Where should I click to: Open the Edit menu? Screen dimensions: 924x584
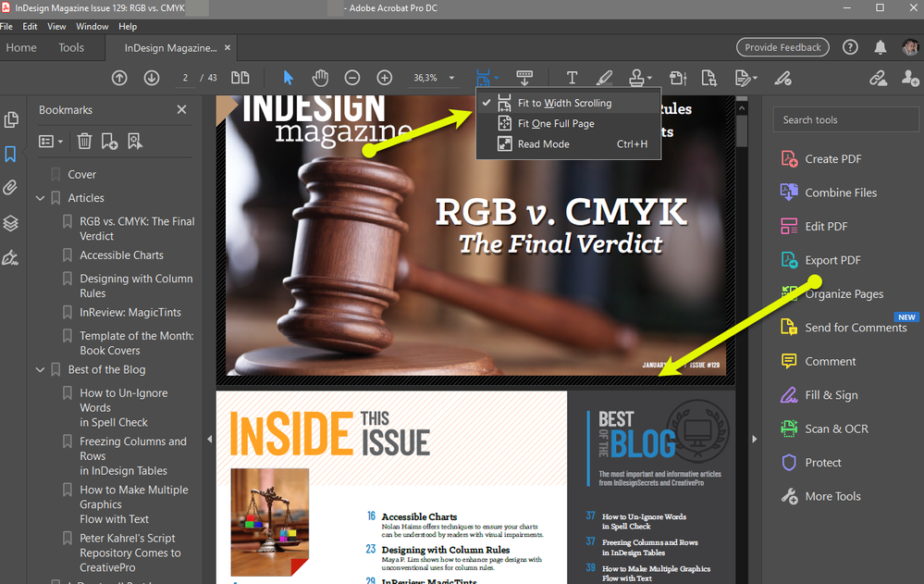click(x=30, y=27)
